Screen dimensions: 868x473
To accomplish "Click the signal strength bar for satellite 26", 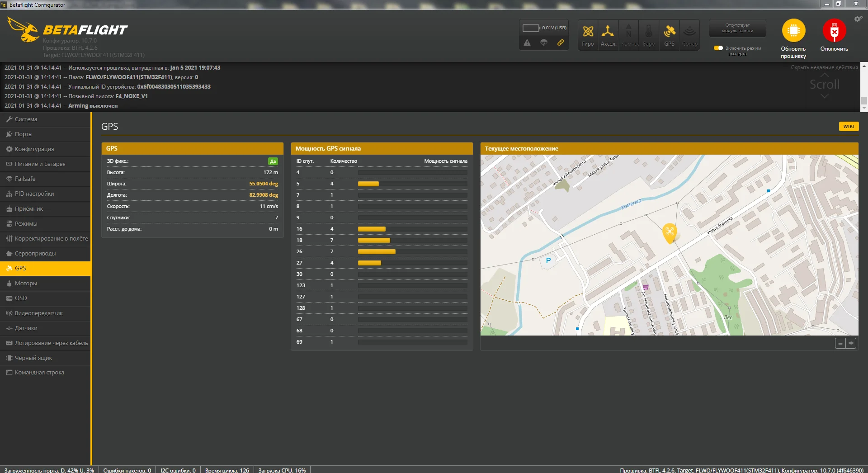I will point(377,252).
